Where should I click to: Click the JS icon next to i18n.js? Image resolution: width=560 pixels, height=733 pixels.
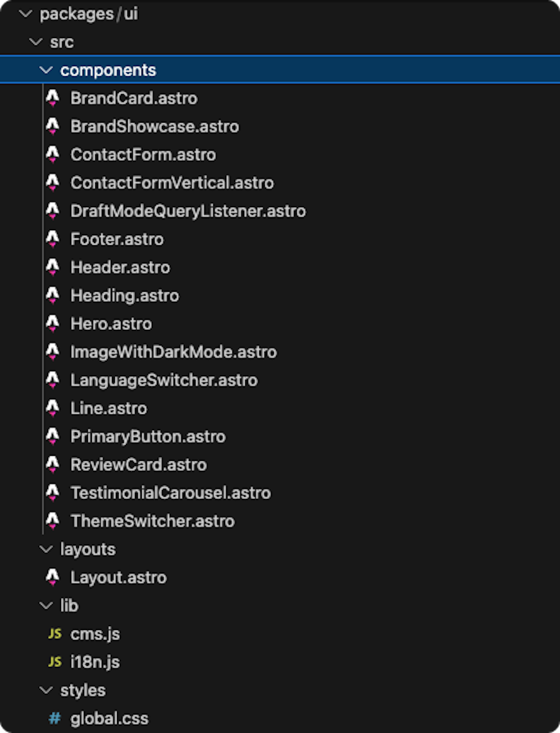point(55,662)
